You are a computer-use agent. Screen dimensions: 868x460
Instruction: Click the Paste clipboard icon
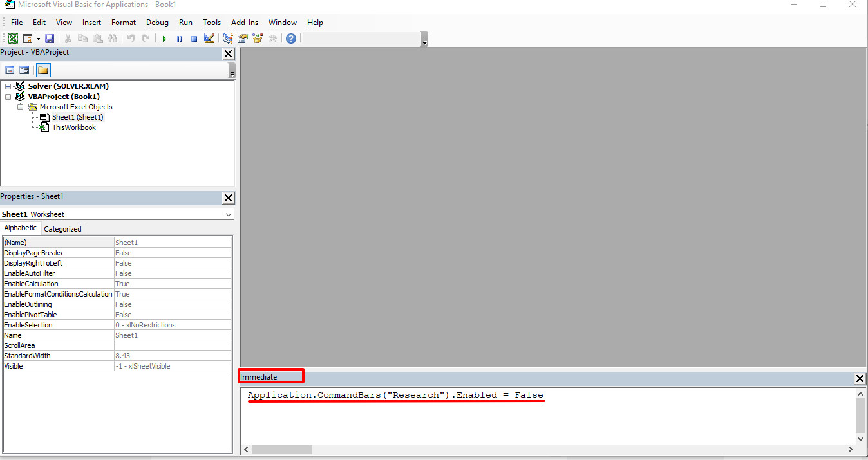[x=97, y=39]
